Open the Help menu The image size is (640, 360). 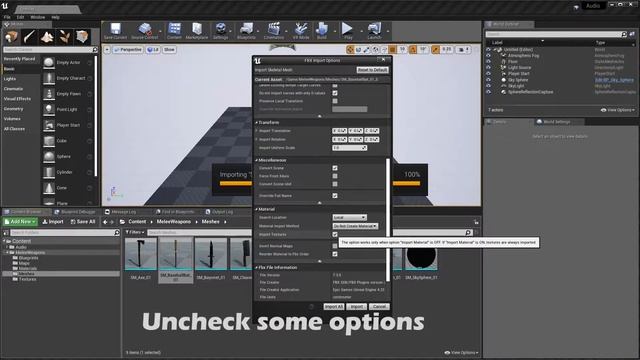click(56, 18)
